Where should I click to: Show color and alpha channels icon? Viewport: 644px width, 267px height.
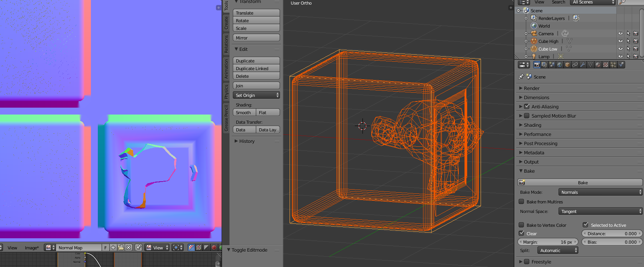(x=191, y=247)
